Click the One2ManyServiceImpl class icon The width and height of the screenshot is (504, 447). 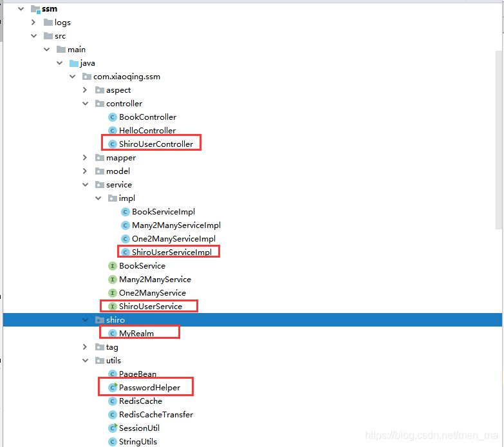tap(125, 238)
